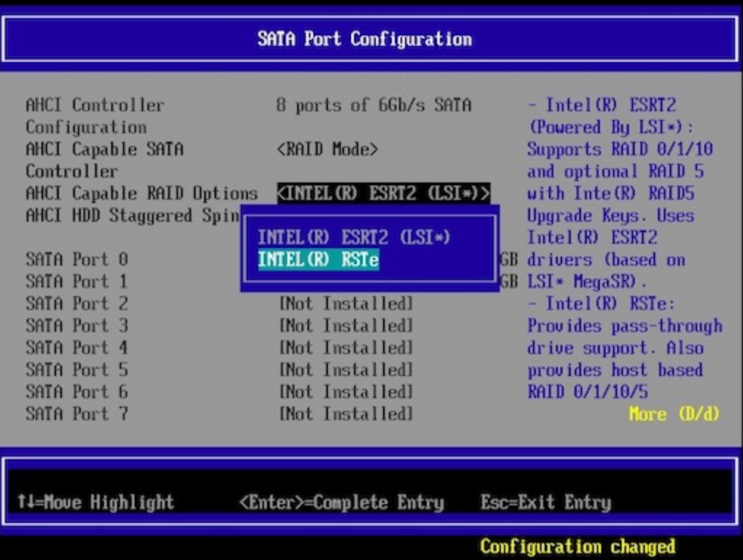Screen dimensions: 743x560
Task: Select INTEL(R) RSTe in the popup list
Action: [318, 260]
